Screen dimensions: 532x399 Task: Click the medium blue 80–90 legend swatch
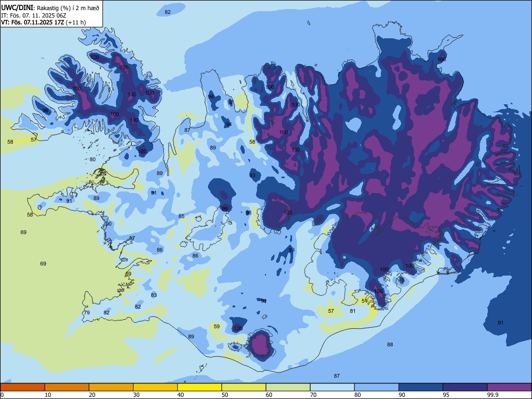[377, 387]
